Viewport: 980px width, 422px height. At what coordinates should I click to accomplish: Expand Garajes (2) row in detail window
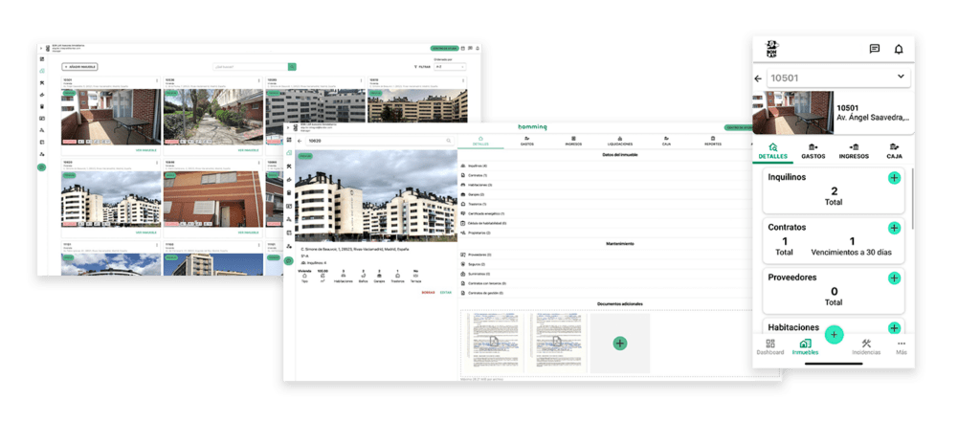[x=605, y=194]
